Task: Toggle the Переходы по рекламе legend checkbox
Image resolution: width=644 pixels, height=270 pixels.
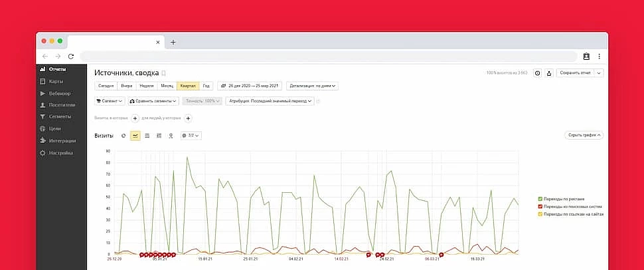Action: pos(540,199)
